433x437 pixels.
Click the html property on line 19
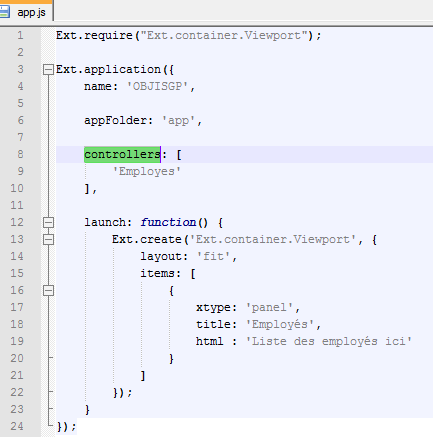coord(210,341)
